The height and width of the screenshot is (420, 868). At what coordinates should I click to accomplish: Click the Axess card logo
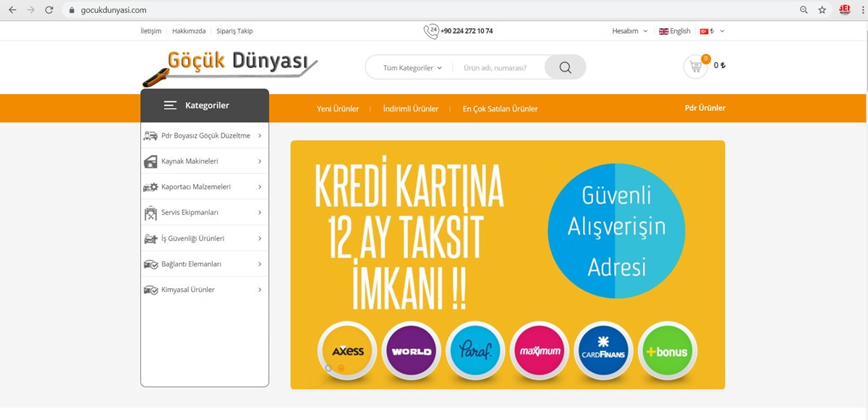click(348, 351)
